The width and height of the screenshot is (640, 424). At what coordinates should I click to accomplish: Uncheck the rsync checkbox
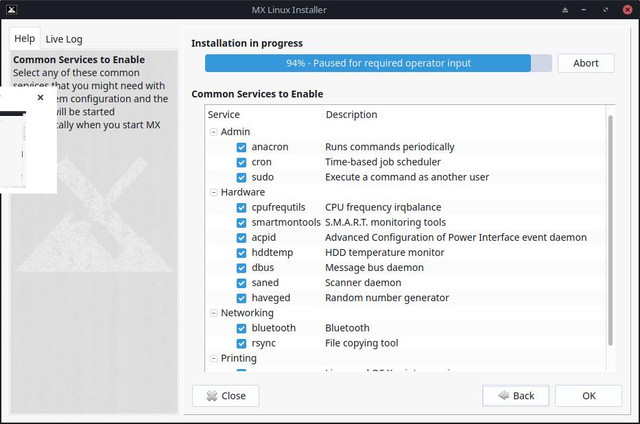(x=241, y=344)
